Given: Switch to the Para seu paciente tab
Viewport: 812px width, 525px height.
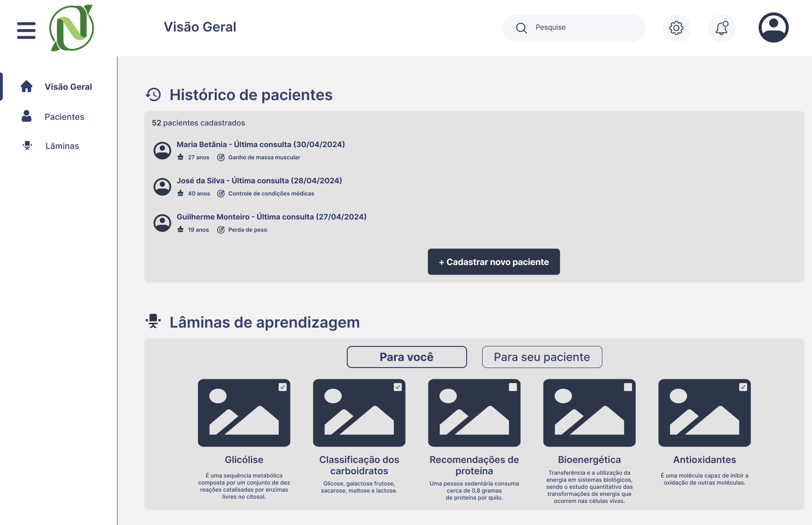Looking at the screenshot, I should coord(542,357).
